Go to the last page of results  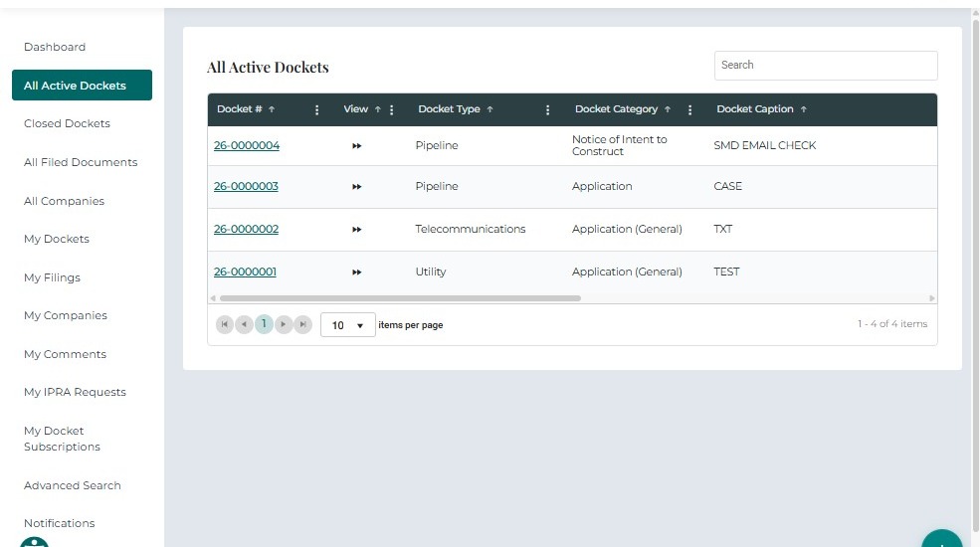click(x=302, y=324)
